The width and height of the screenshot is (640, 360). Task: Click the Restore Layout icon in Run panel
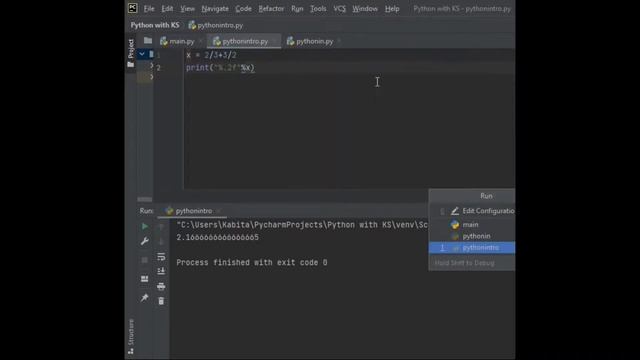pos(144,279)
